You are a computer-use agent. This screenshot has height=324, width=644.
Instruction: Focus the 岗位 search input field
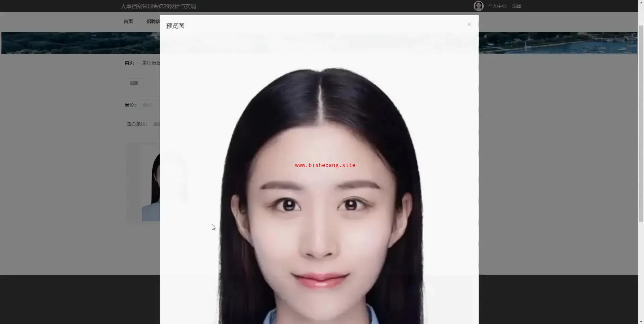click(x=149, y=105)
